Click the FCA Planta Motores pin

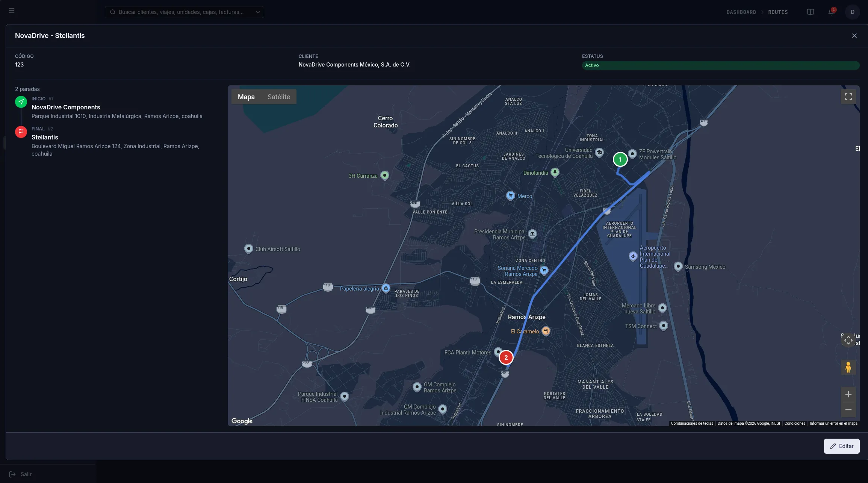click(x=498, y=352)
